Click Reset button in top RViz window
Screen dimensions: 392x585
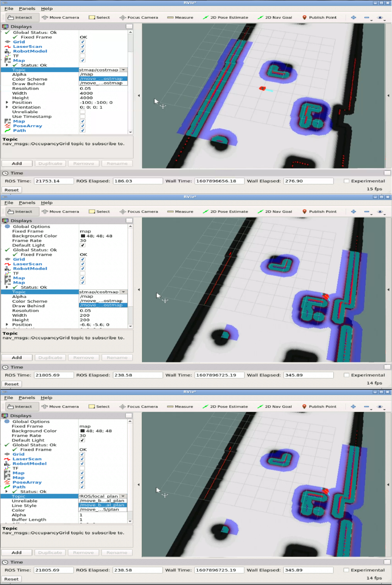pos(12,190)
